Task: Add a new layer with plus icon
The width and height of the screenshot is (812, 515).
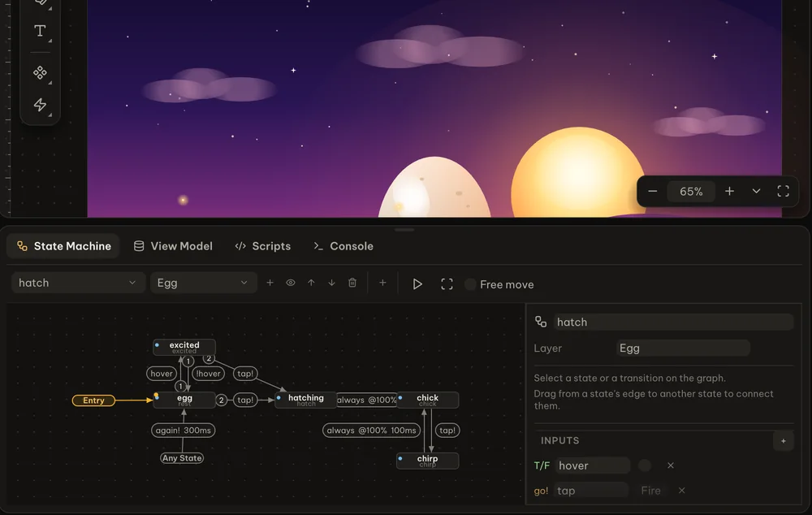Action: [x=270, y=283]
